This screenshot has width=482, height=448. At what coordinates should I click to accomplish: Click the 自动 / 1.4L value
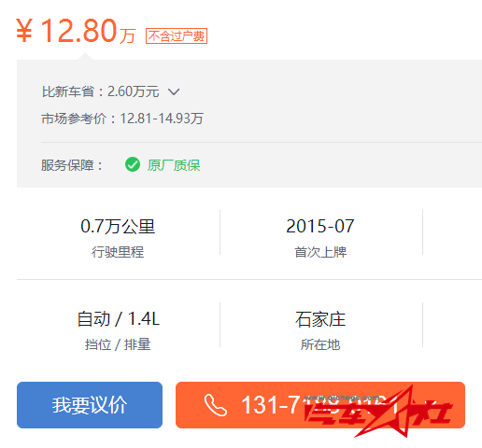[x=119, y=319]
